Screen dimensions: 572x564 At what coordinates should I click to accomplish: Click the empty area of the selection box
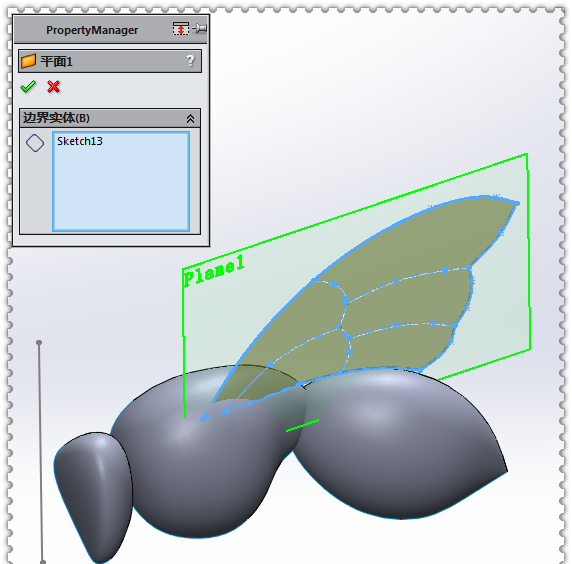pyautogui.click(x=121, y=190)
